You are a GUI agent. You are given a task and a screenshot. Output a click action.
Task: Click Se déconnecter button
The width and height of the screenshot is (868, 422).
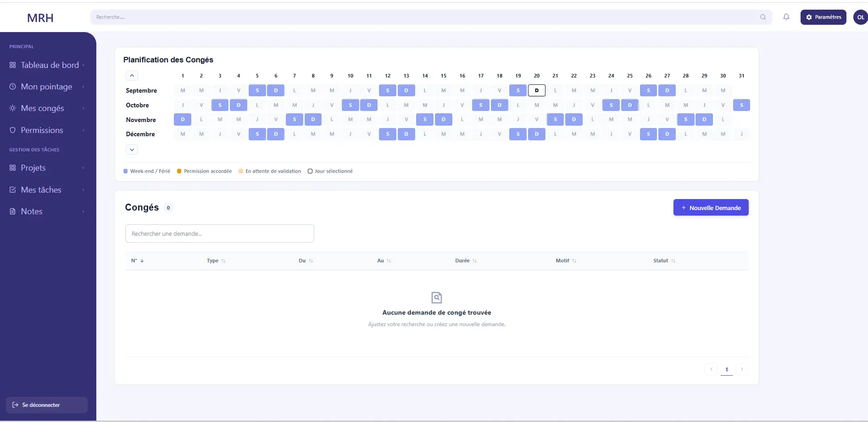pyautogui.click(x=47, y=405)
